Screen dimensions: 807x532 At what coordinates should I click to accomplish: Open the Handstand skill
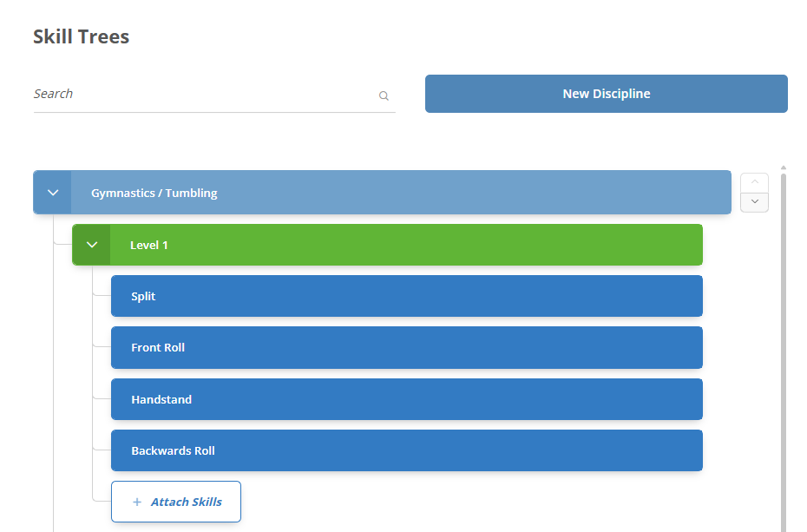pos(407,399)
